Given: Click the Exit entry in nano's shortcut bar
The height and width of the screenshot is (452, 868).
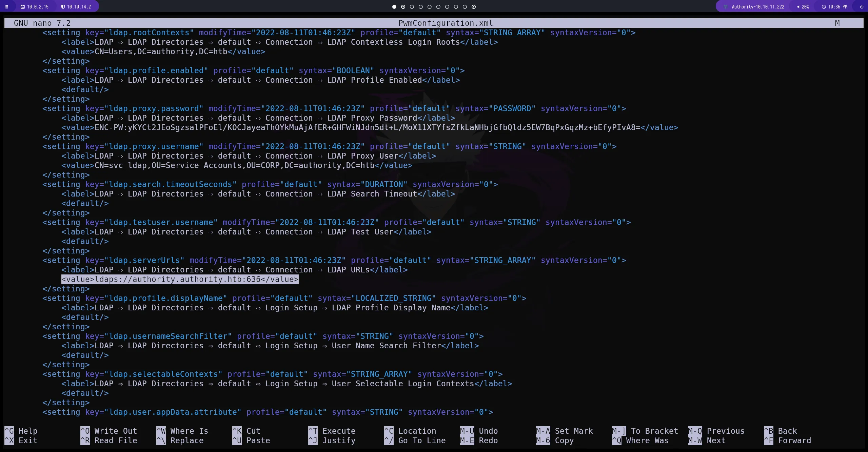Looking at the screenshot, I should [21, 440].
